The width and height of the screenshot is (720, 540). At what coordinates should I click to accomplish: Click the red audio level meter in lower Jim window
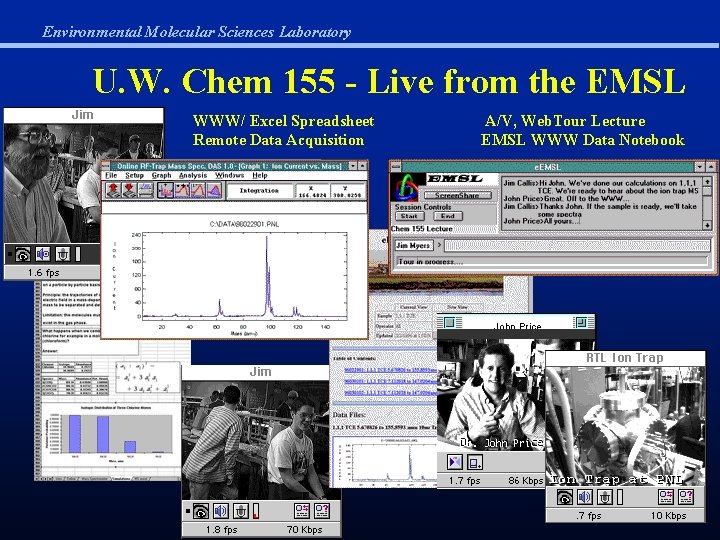coord(256,511)
